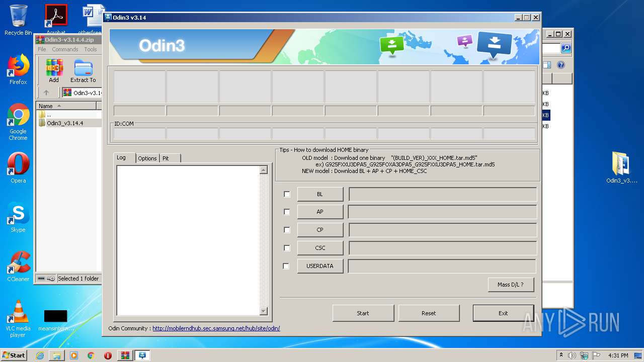644x362 pixels.
Task: Enable the AP checkbox
Action: tap(287, 212)
